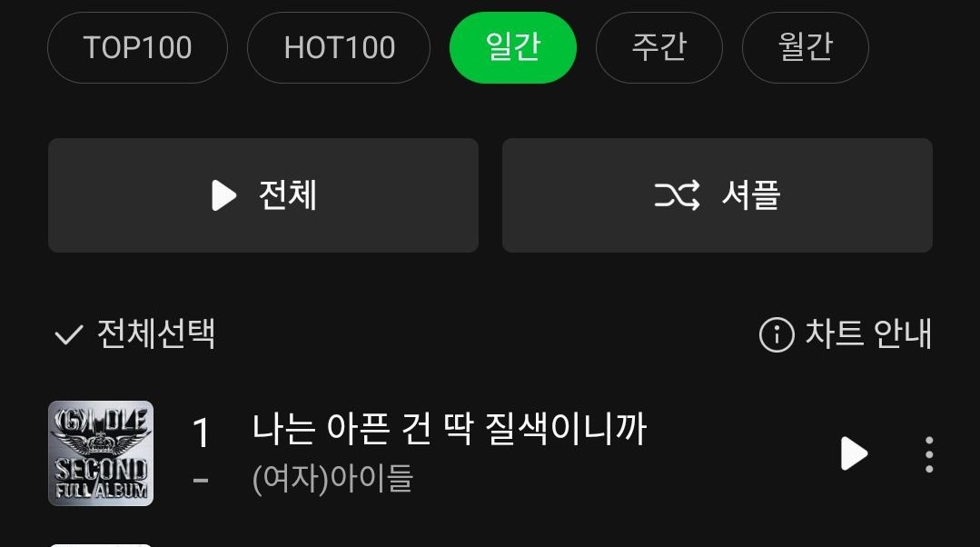Click the 전체 play-all button
980x547 pixels.
click(263, 195)
